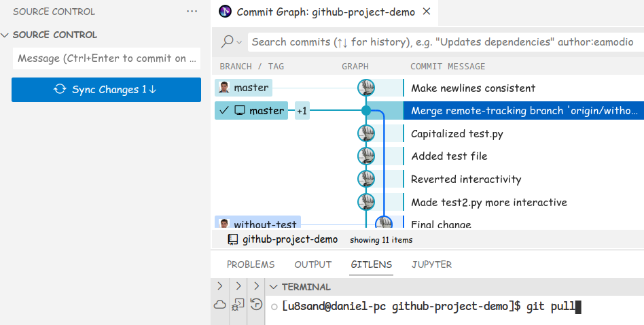The height and width of the screenshot is (325, 644).
Task: Click the cloud icon in GitLens panel
Action: coord(219,305)
